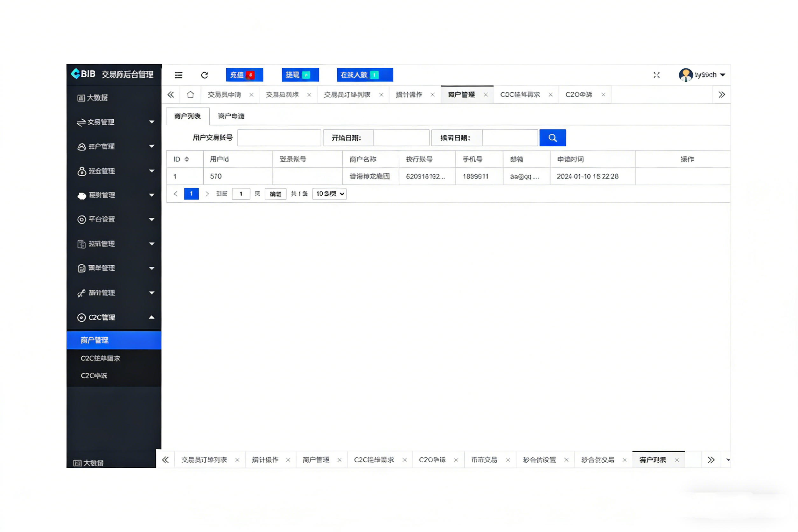Click the 在线人数 button
The image size is (798, 532).
tap(365, 75)
